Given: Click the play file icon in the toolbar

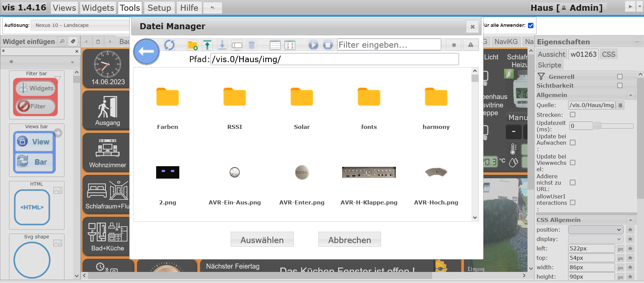Looking at the screenshot, I should click(313, 45).
